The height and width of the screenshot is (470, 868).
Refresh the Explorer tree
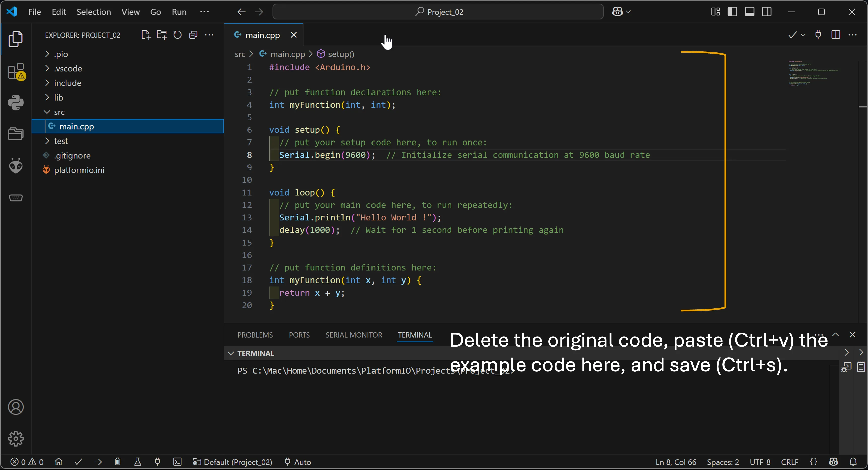(177, 35)
